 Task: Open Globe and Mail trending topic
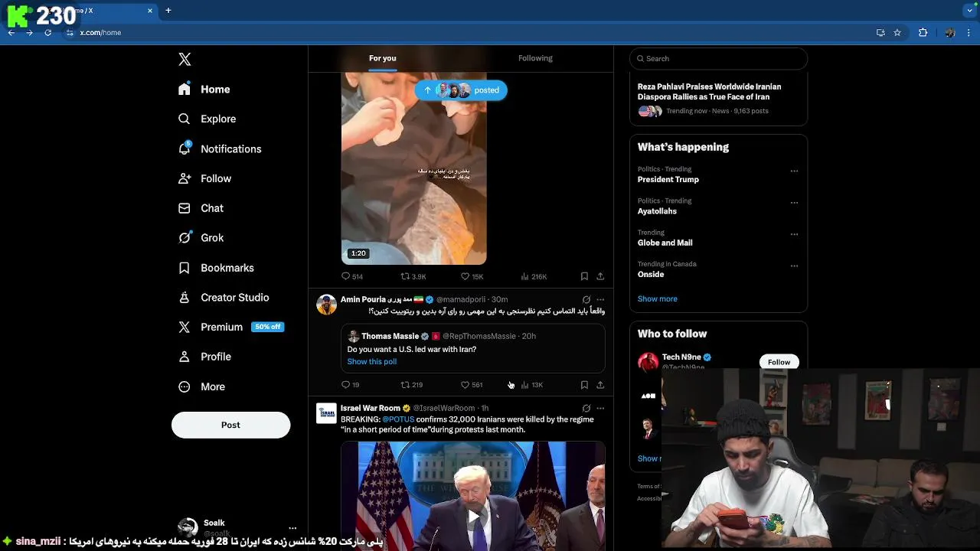pos(665,243)
